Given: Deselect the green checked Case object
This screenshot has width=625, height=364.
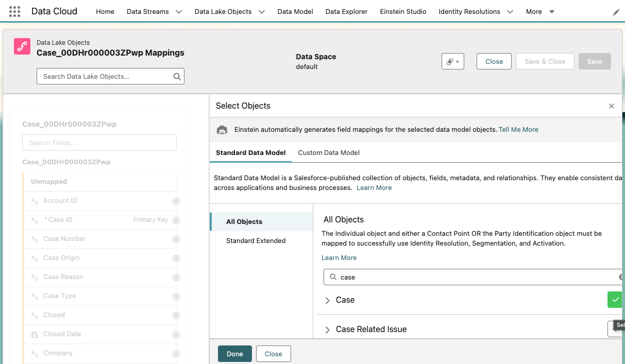Looking at the screenshot, I should [615, 300].
